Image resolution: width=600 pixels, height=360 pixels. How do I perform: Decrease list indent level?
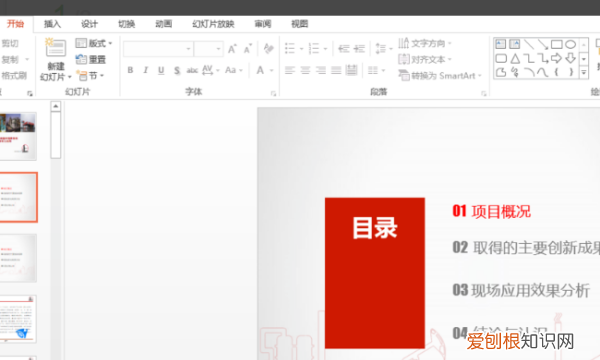pyautogui.click(x=344, y=49)
